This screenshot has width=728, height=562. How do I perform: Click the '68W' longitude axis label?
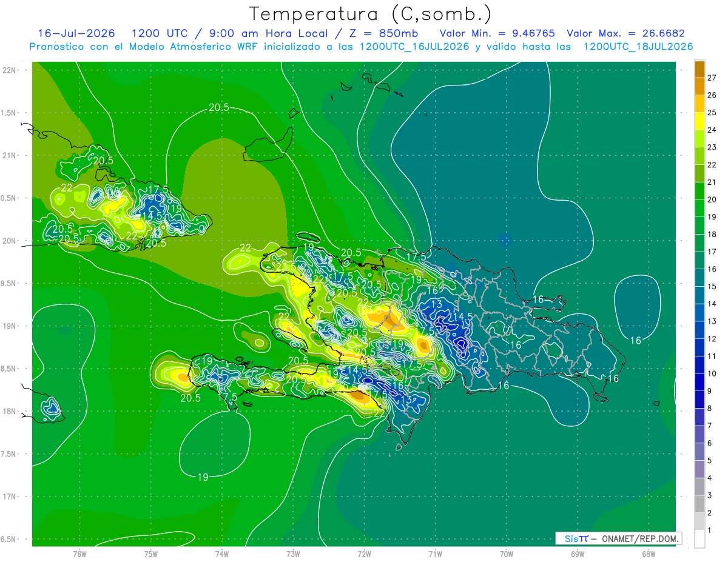tap(649, 554)
